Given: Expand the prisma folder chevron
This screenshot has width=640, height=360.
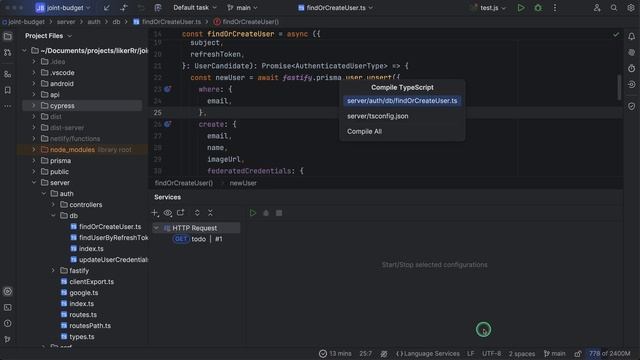Looking at the screenshot, I should (34, 160).
